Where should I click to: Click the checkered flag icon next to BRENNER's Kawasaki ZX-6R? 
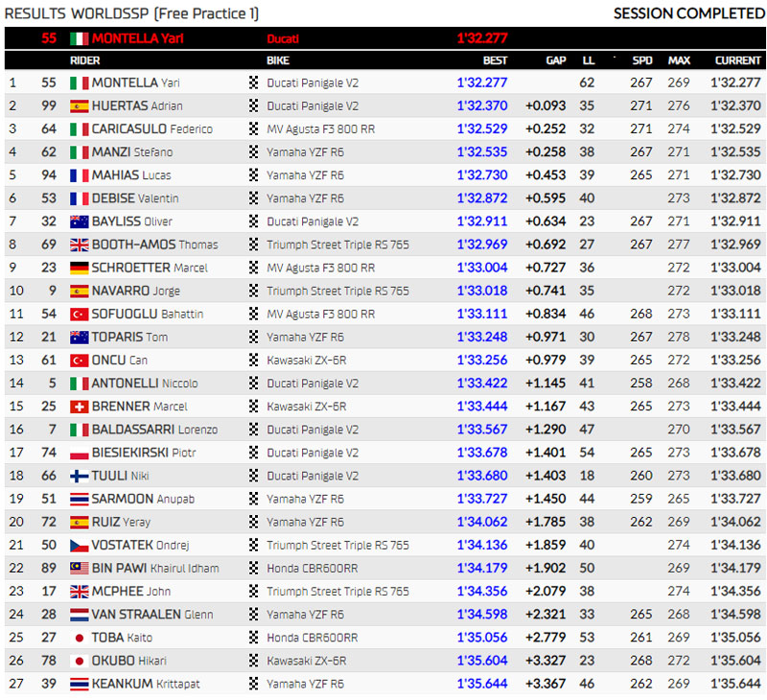[253, 406]
